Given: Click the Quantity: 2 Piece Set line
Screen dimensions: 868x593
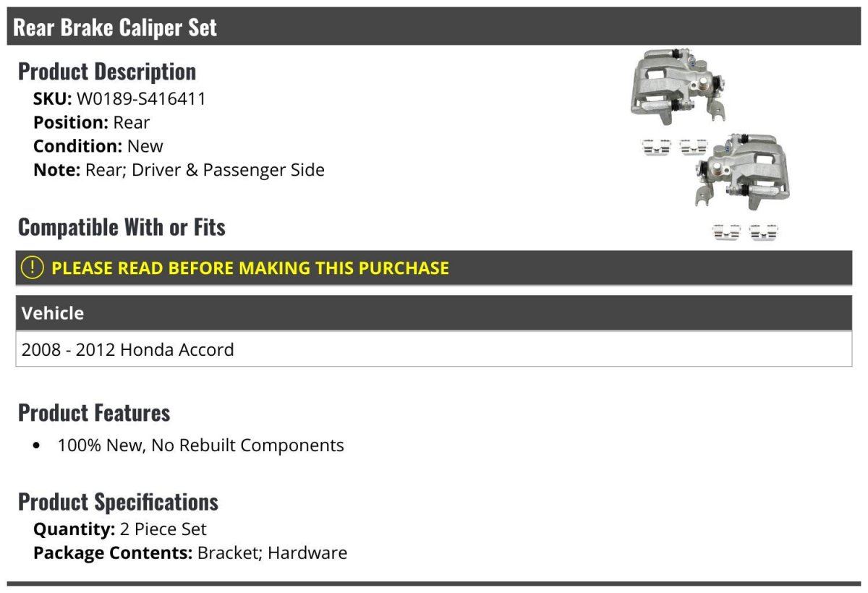Looking at the screenshot, I should point(120,529).
